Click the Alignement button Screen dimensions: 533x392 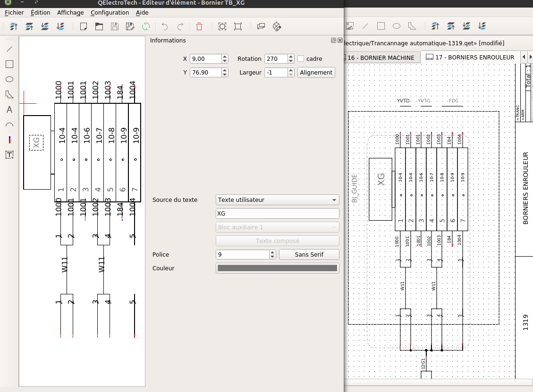316,73
